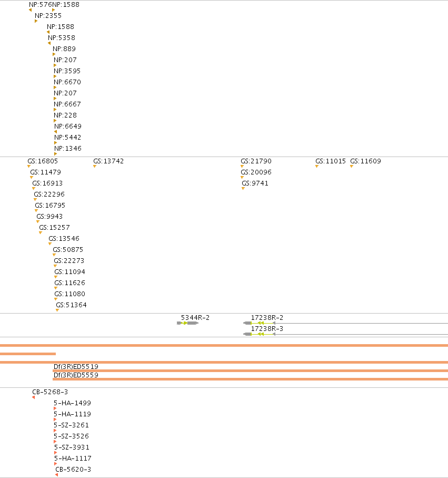This screenshot has width=448, height=478.
Task: Select the GS:9943 feature label
Action: (x=49, y=217)
